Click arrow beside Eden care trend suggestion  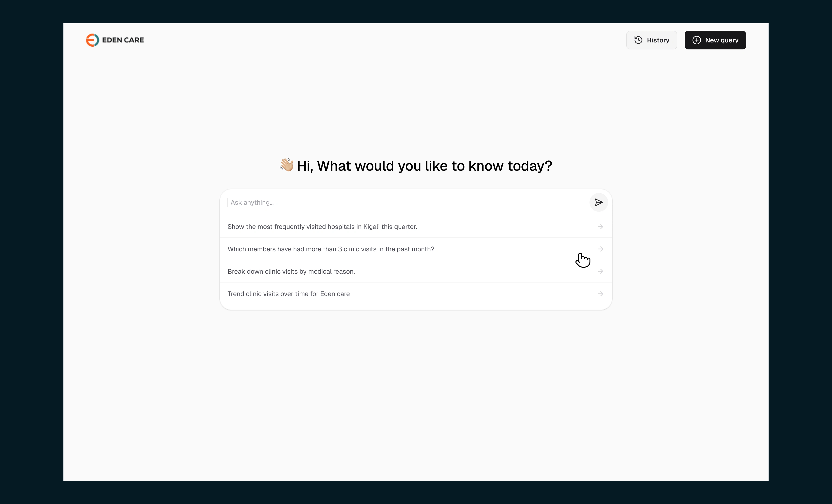click(600, 294)
